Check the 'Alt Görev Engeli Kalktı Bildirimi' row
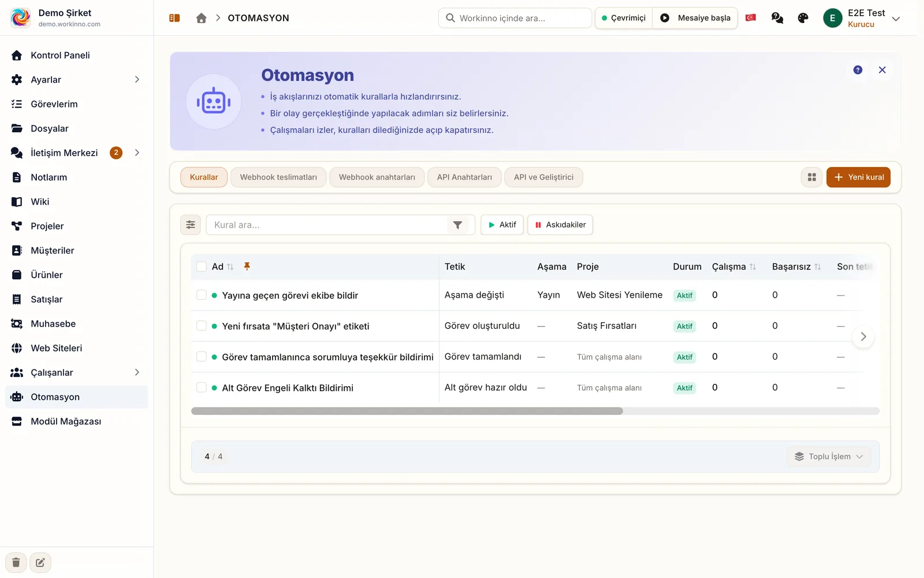Viewport: 924px width, 578px height. pyautogui.click(x=202, y=387)
